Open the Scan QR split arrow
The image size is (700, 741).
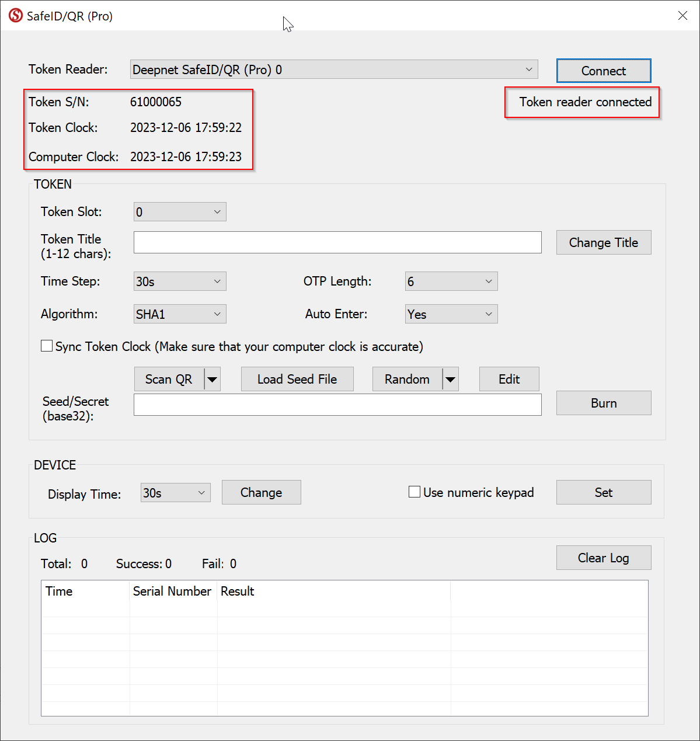213,380
